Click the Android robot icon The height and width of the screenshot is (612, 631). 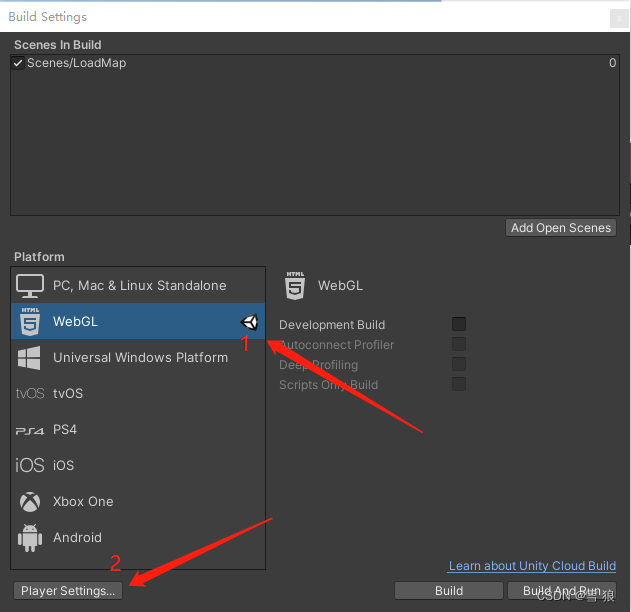pos(30,538)
